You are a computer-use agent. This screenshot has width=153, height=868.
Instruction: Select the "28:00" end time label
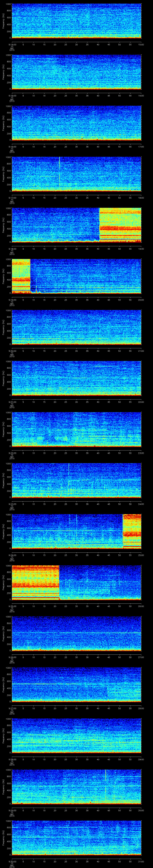pos(141,708)
